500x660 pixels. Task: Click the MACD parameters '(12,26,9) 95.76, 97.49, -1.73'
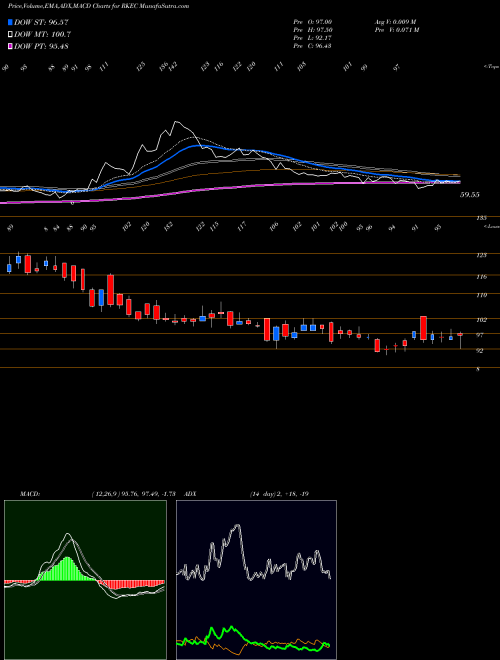pyautogui.click(x=133, y=493)
